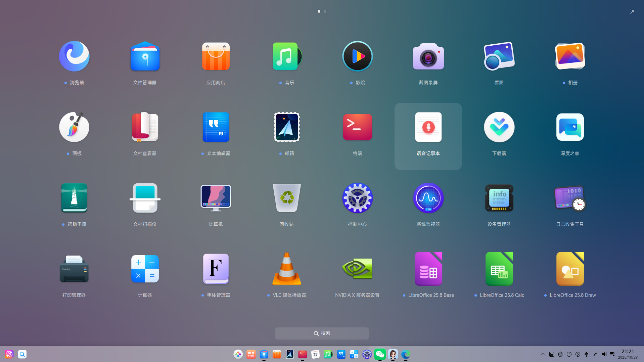Open the 影院 movie player

click(358, 56)
